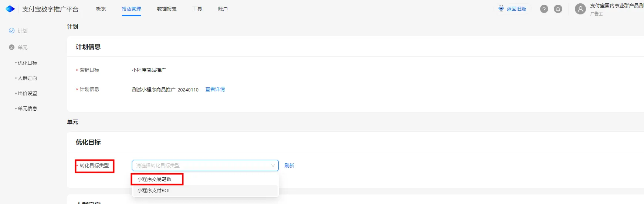
Task: Click the 刷新 link
Action: pyautogui.click(x=289, y=165)
